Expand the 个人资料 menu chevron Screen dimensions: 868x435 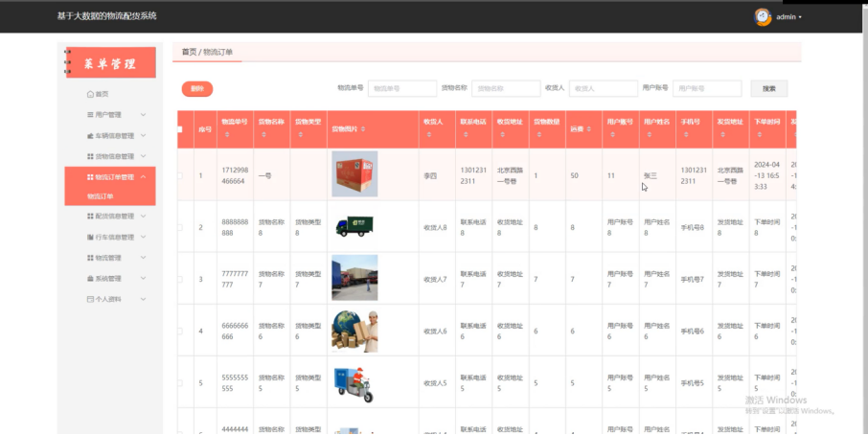[x=143, y=299]
